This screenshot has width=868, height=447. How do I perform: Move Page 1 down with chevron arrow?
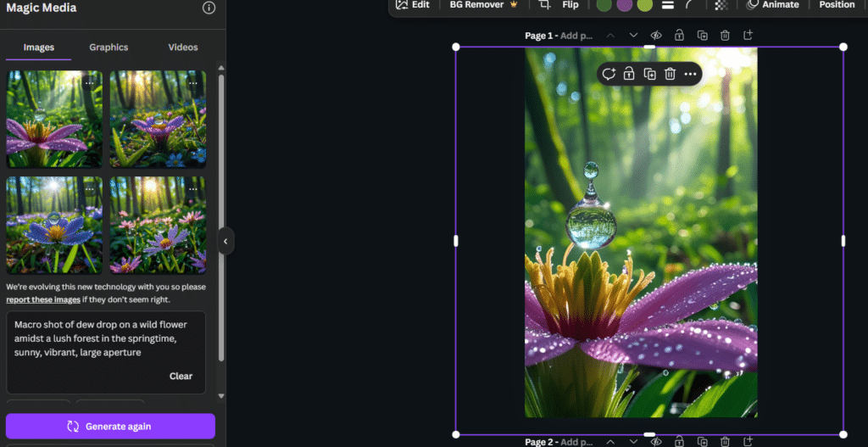tap(633, 36)
